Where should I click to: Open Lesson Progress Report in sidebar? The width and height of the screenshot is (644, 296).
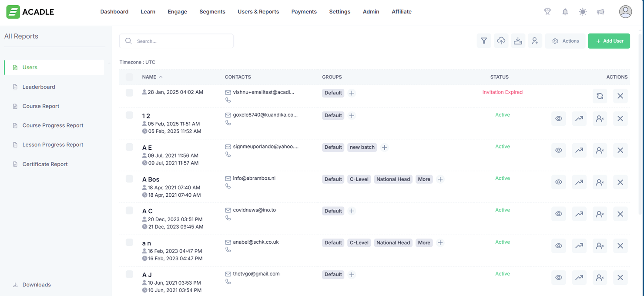[53, 145]
